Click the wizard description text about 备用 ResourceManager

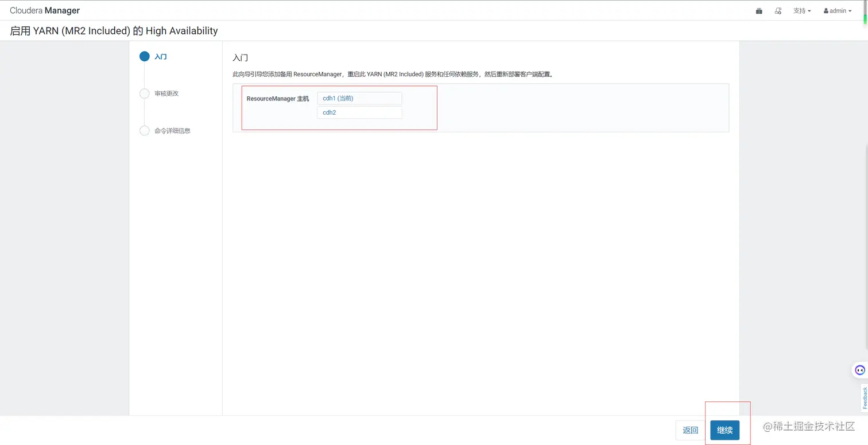pyautogui.click(x=393, y=74)
